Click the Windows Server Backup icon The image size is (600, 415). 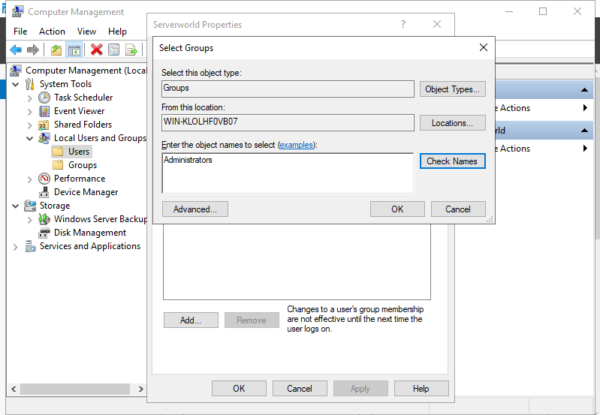[44, 219]
